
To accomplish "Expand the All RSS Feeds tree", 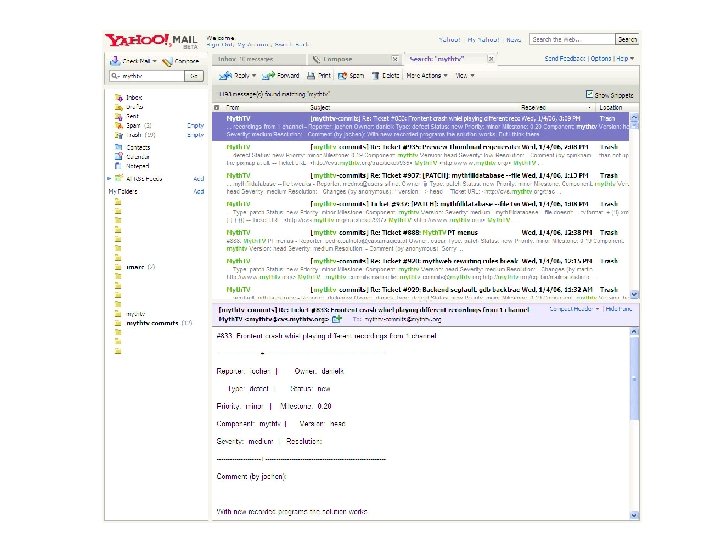I will coord(109,178).
